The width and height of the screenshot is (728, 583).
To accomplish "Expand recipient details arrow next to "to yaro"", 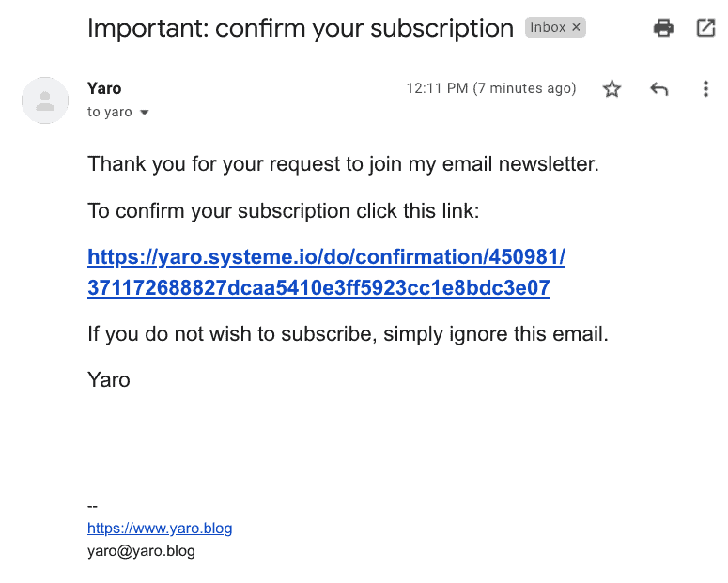I will (145, 113).
